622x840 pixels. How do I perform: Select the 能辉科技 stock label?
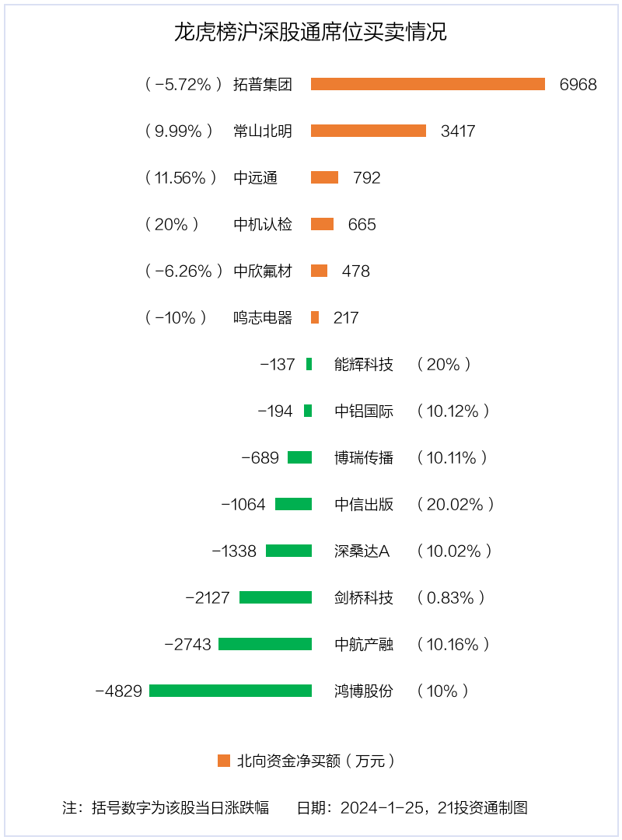[363, 365]
